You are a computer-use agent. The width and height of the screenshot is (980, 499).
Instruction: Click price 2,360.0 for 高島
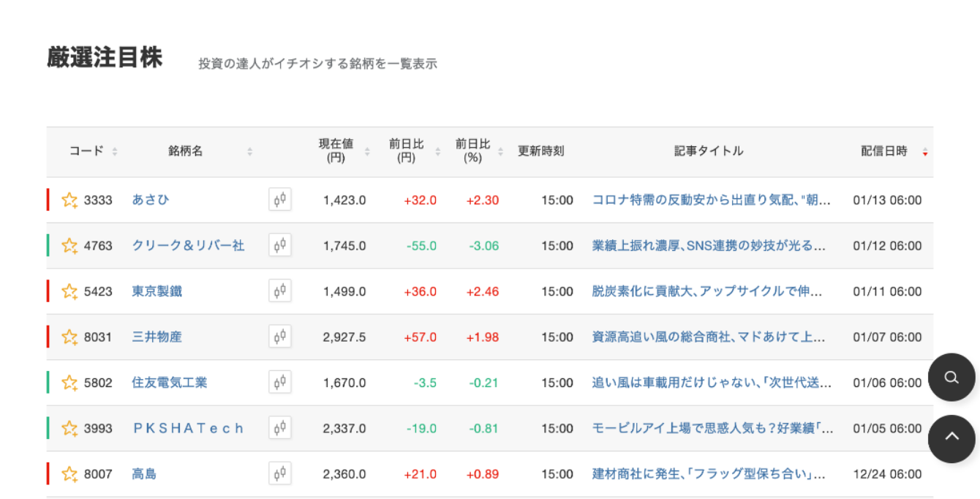point(344,474)
